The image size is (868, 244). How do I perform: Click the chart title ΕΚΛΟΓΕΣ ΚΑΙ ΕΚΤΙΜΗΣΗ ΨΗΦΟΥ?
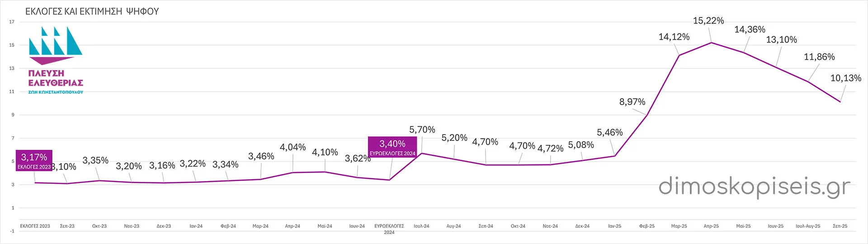tap(92, 12)
